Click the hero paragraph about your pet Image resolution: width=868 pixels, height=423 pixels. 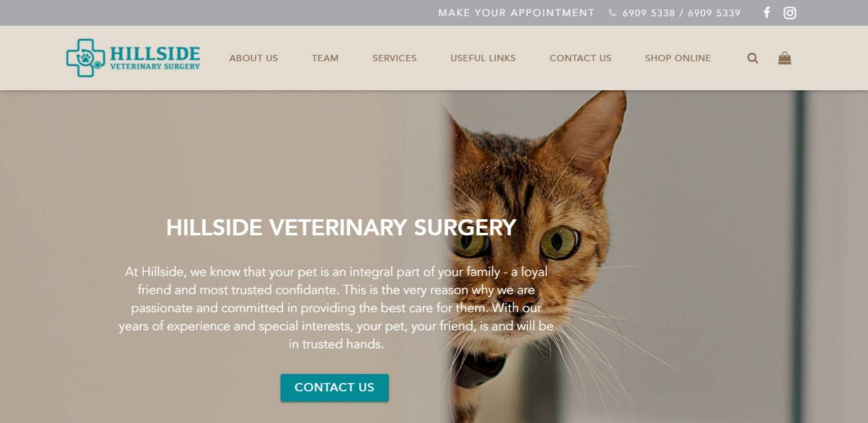(336, 308)
